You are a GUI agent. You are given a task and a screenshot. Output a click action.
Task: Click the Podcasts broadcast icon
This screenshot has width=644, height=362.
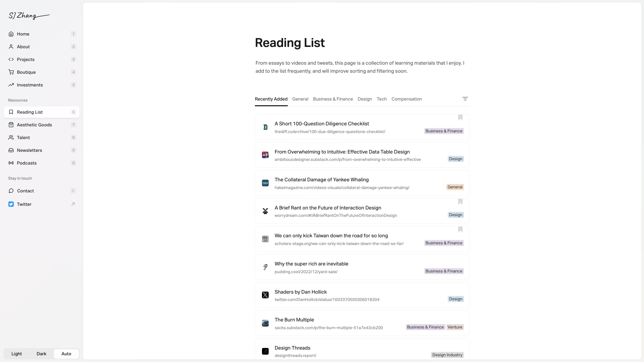[11, 163]
